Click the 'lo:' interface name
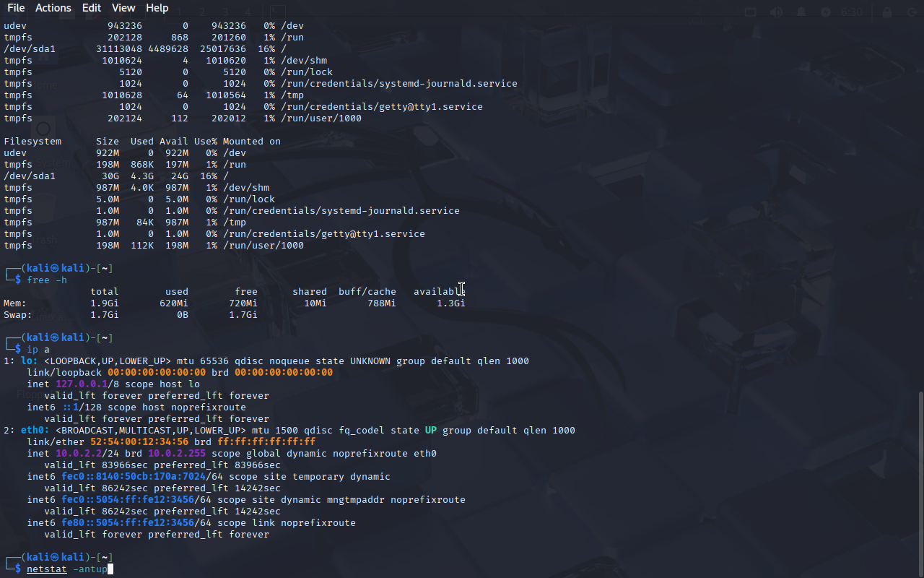Screen dimensions: 924x578 (30, 361)
